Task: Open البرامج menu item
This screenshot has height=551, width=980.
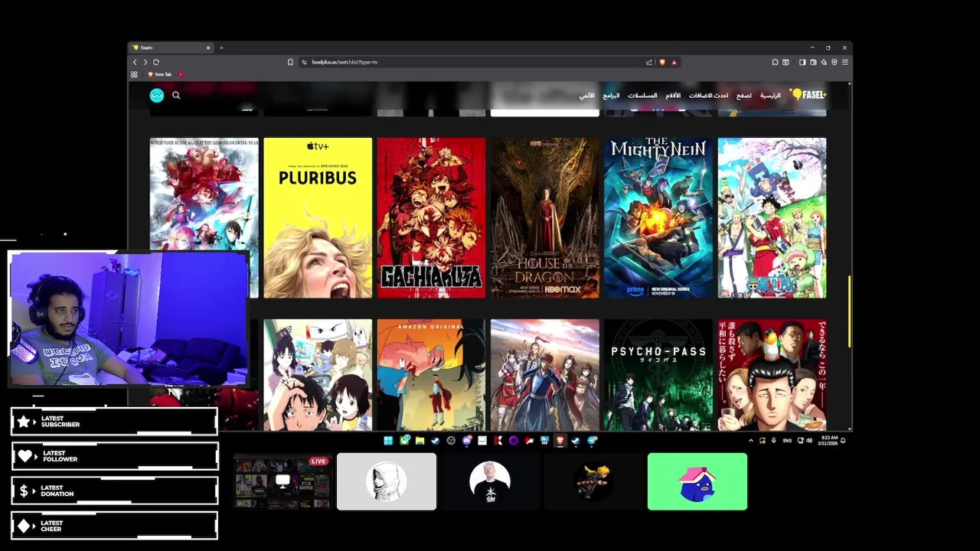Action: 611,96
